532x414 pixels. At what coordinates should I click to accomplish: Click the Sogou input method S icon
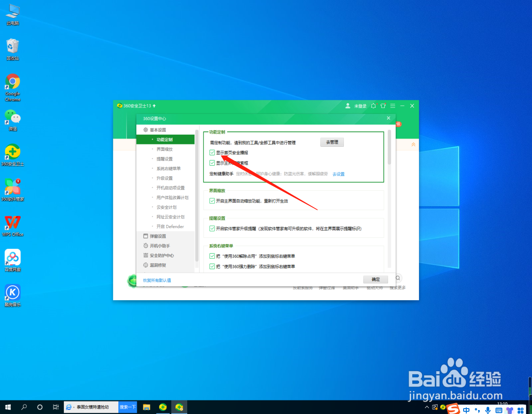pos(453,409)
